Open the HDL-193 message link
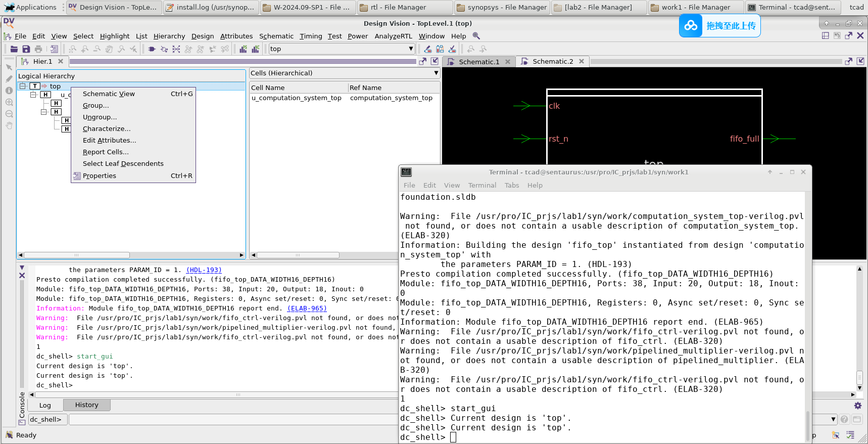Screen dimensions: 868x444 (x=204, y=270)
